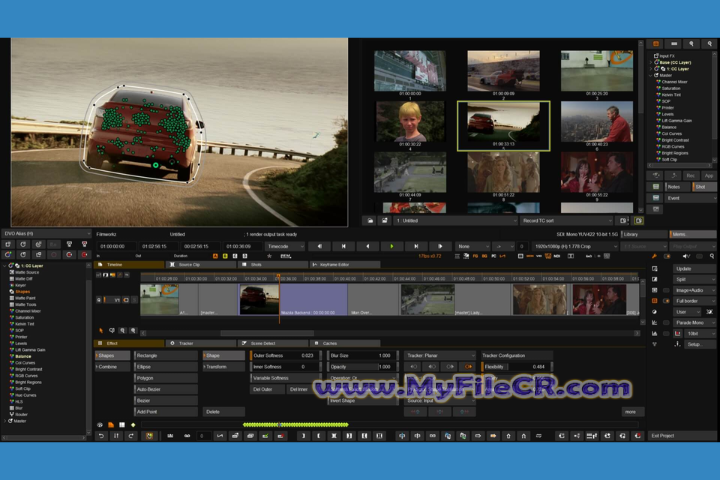Click the Flexibility slider
This screenshot has height=480, width=720.
click(517, 367)
